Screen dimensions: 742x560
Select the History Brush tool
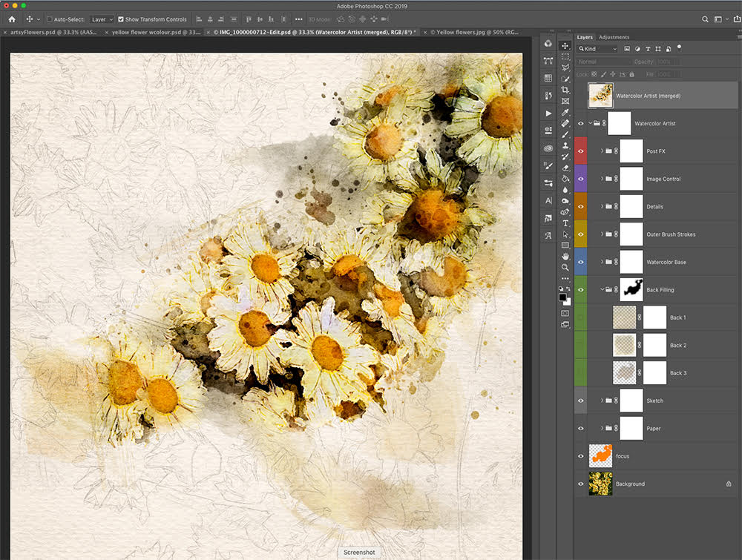[x=565, y=157]
